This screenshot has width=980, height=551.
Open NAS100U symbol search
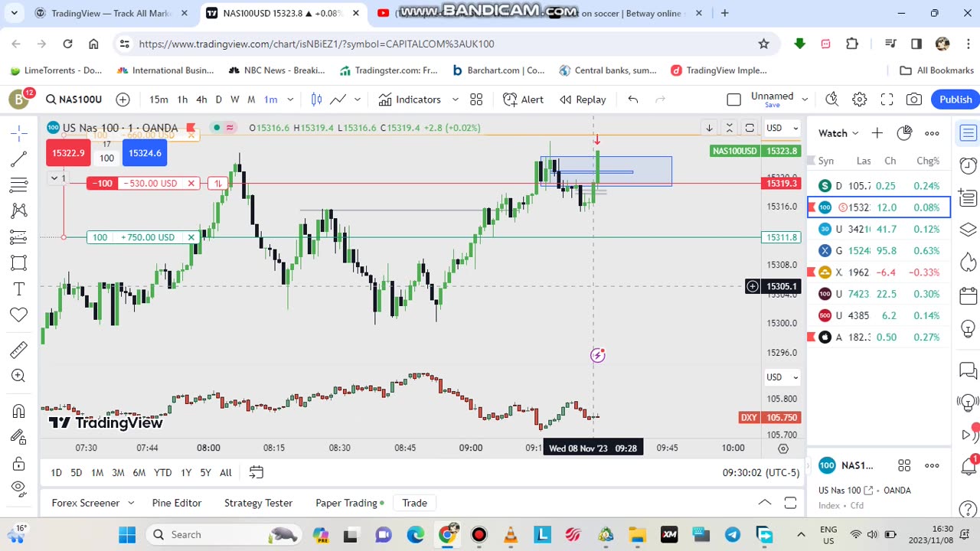click(73, 99)
